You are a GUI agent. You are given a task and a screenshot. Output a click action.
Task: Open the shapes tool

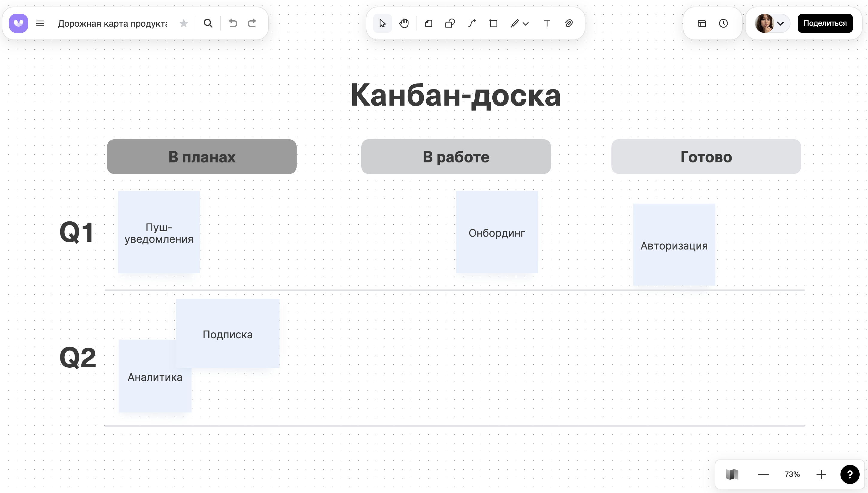[450, 23]
